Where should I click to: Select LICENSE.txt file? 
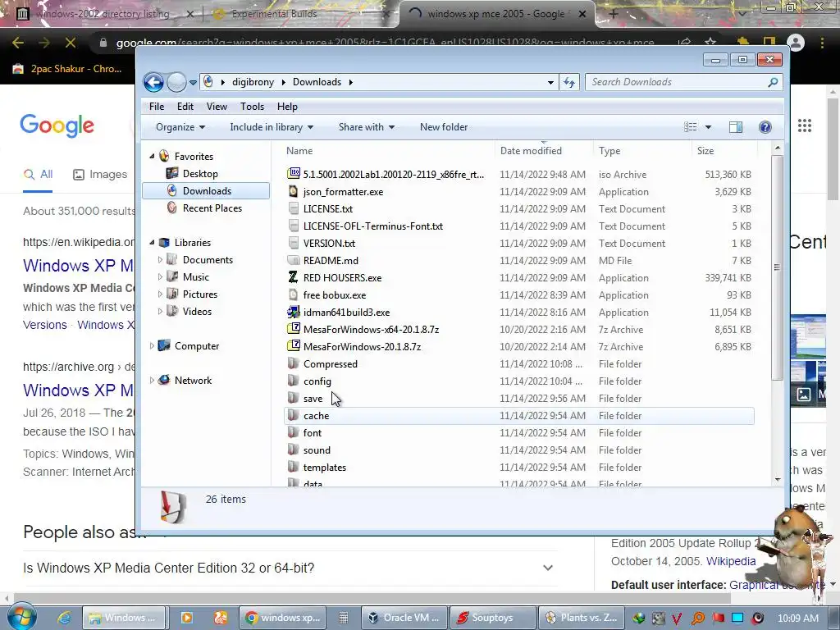328,209
